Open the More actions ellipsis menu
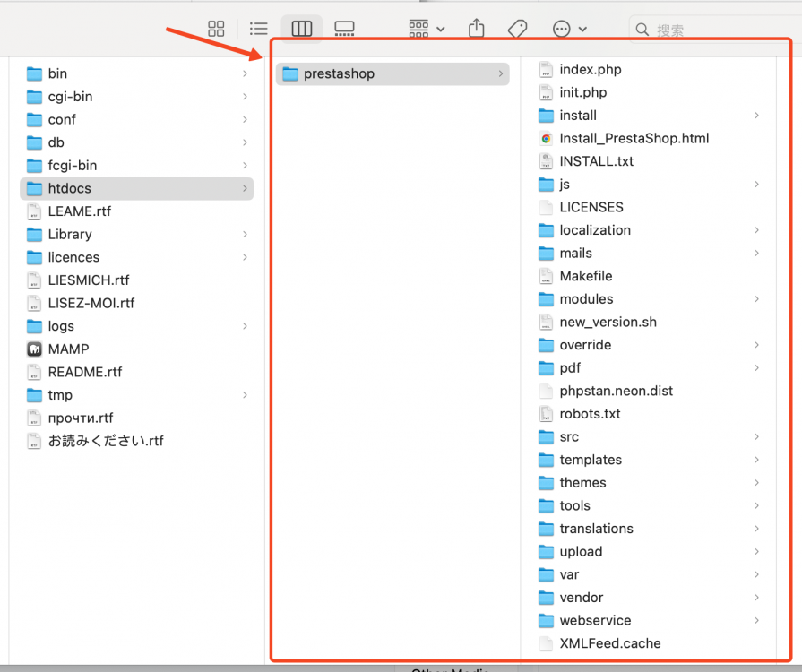The width and height of the screenshot is (802, 672). pyautogui.click(x=569, y=29)
